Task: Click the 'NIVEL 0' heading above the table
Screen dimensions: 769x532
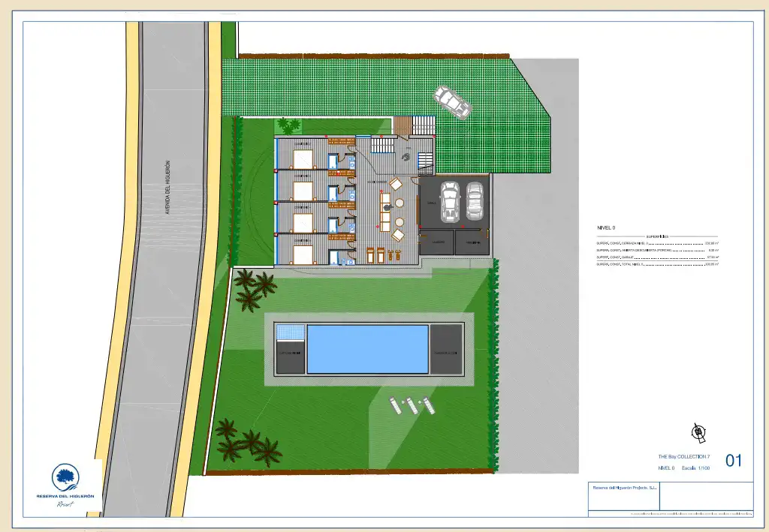Action: click(605, 227)
